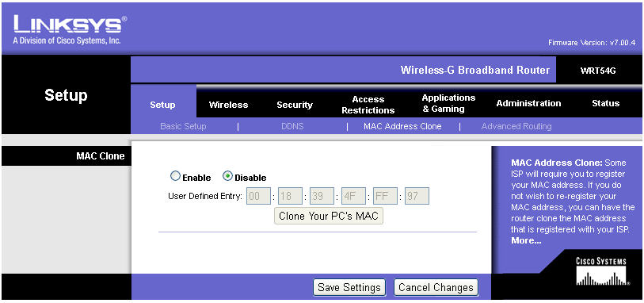The height and width of the screenshot is (303, 644).
Task: Click the User Defined Entry label
Action: (205, 196)
